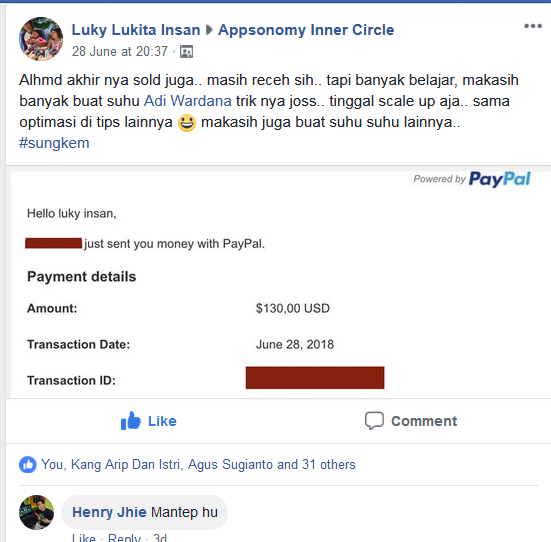
Task: Click the #sungkem hashtag
Action: pos(54,143)
